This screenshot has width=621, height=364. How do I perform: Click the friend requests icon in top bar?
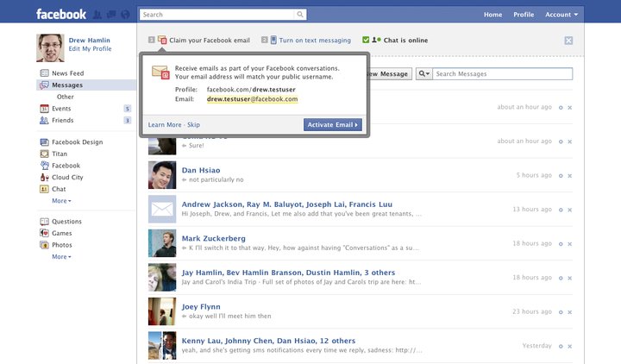(97, 15)
